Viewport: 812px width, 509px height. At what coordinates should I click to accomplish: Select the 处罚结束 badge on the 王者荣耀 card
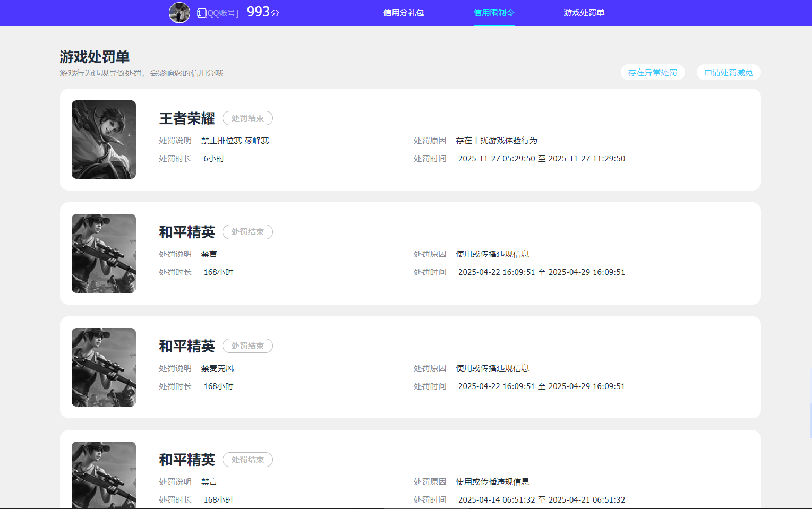point(247,118)
